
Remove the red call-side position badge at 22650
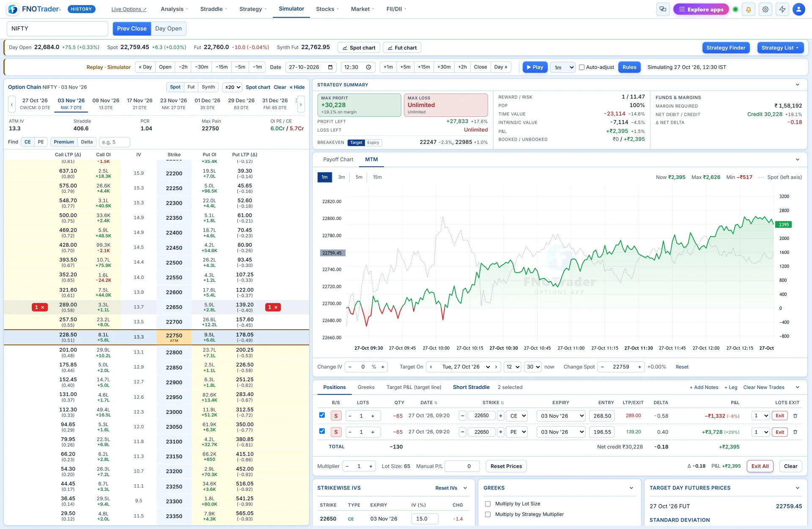(x=40, y=307)
